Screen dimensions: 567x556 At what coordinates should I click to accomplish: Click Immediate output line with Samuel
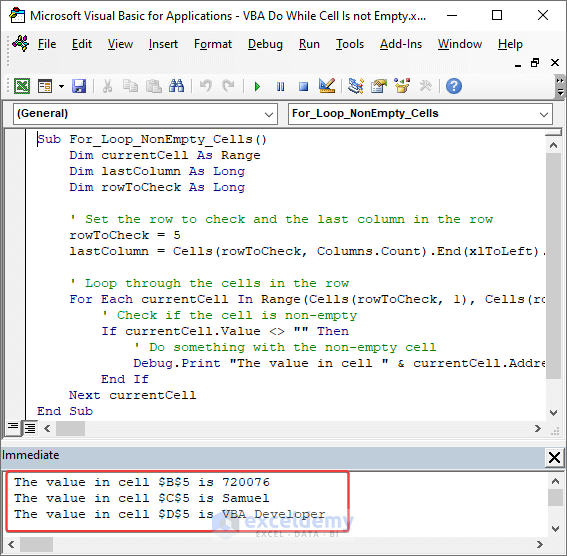[x=142, y=498]
